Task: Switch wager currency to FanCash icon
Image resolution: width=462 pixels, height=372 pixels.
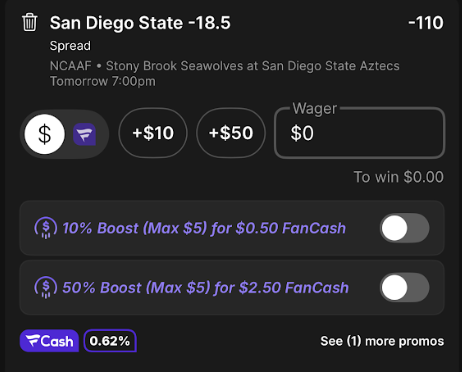Action: [85, 134]
